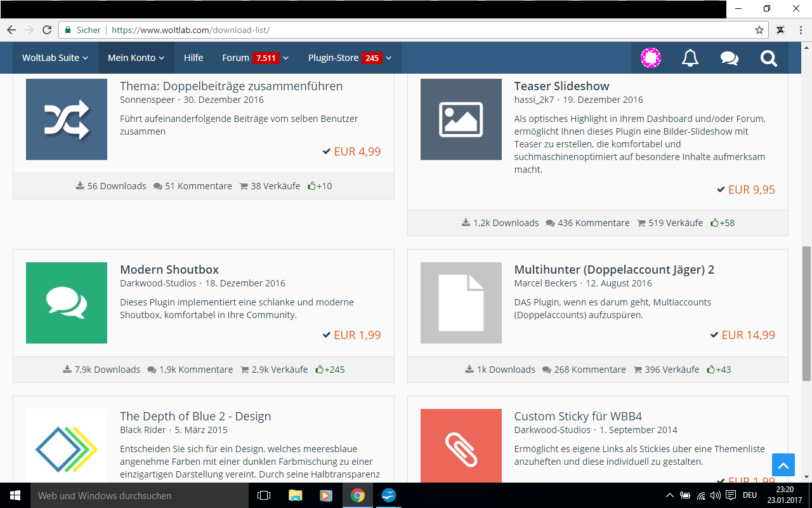Open the Hilfe menu item
This screenshot has height=508, width=812.
193,58
